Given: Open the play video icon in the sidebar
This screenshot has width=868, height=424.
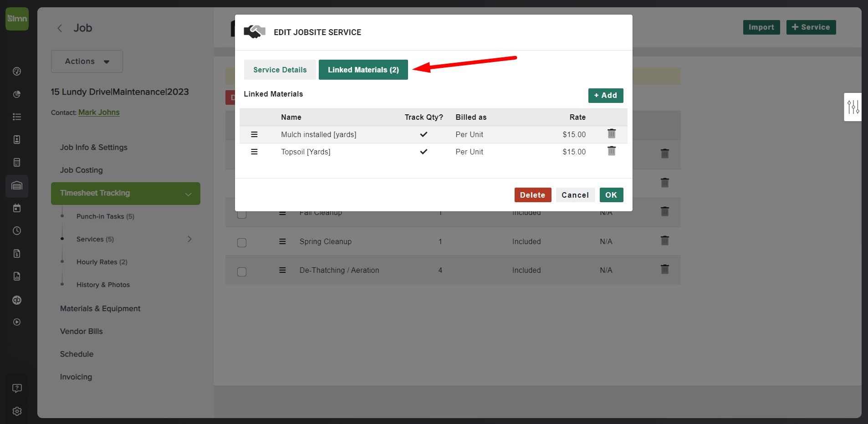Looking at the screenshot, I should 17,322.
